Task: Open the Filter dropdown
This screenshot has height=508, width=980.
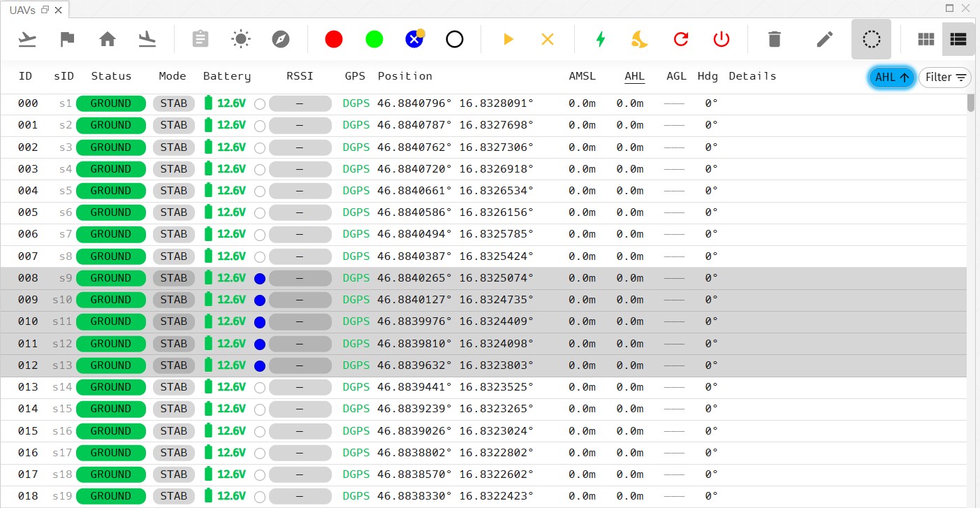Action: (x=945, y=78)
